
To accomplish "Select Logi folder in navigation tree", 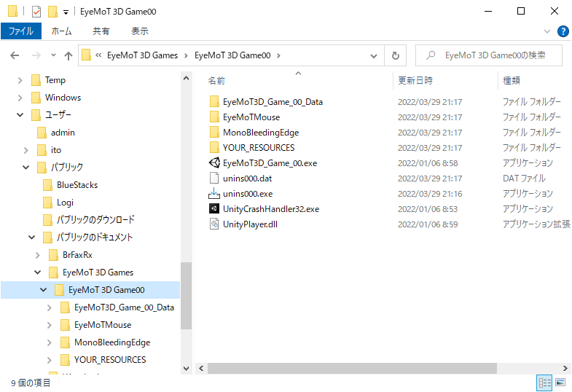I will (x=65, y=203).
